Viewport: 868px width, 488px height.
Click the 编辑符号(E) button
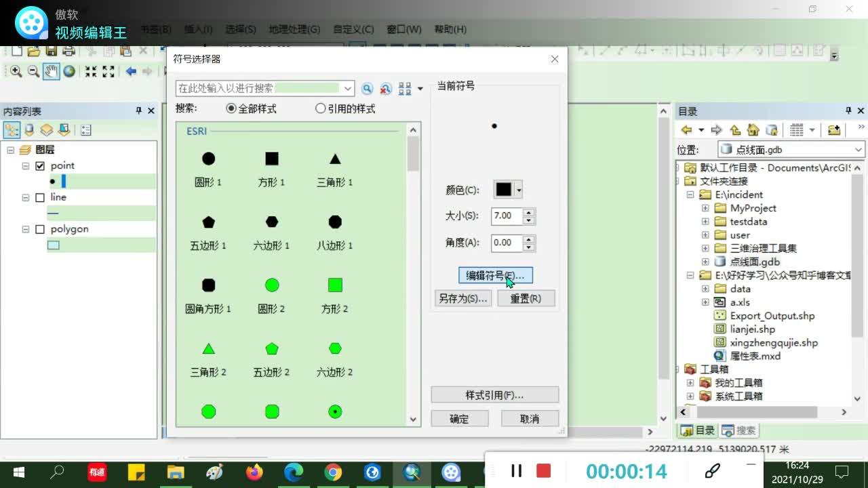[494, 276]
